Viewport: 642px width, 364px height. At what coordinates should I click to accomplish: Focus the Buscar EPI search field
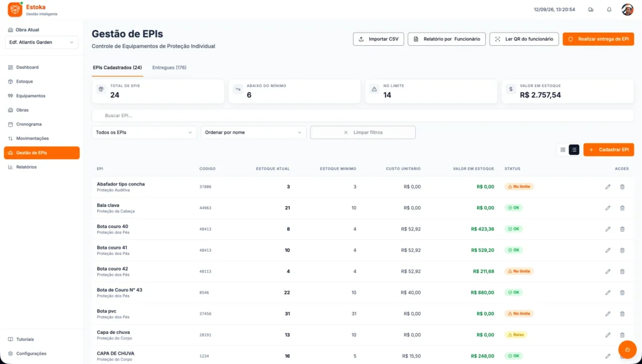coord(363,116)
